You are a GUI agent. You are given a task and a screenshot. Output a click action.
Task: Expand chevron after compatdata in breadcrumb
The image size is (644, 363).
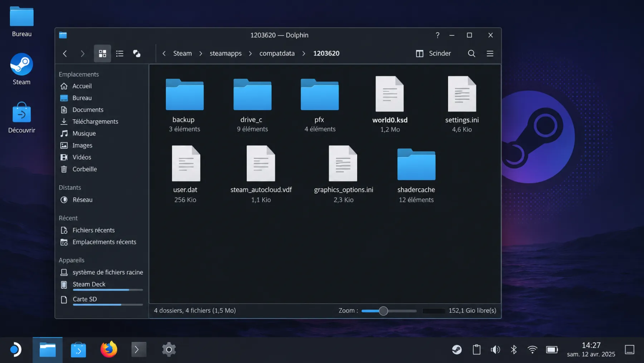tap(304, 53)
